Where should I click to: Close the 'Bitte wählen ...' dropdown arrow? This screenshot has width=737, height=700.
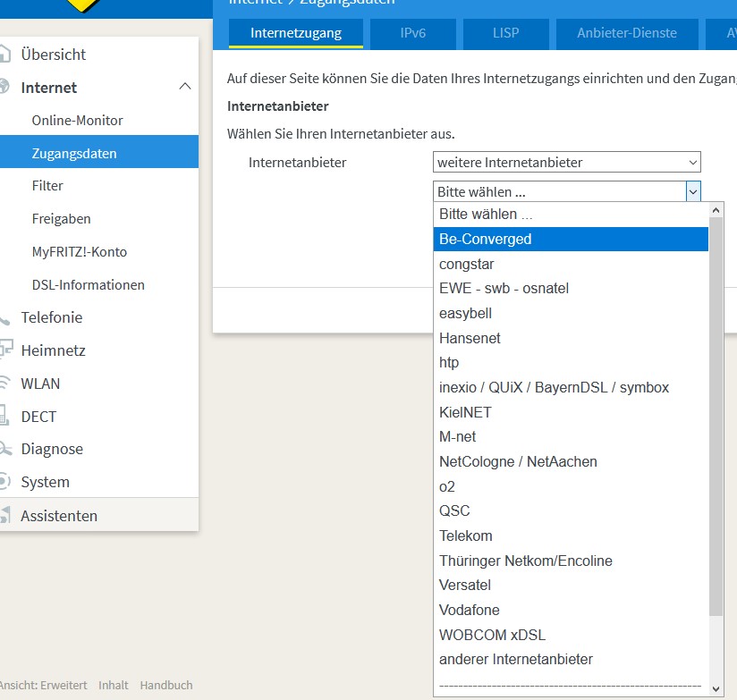[693, 191]
